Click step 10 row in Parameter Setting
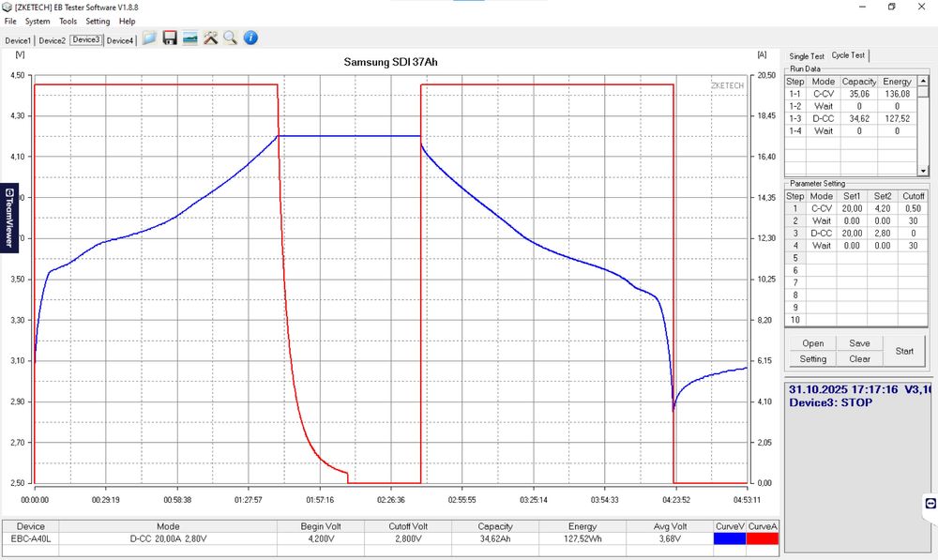This screenshot has height=560, width=938. (x=856, y=320)
